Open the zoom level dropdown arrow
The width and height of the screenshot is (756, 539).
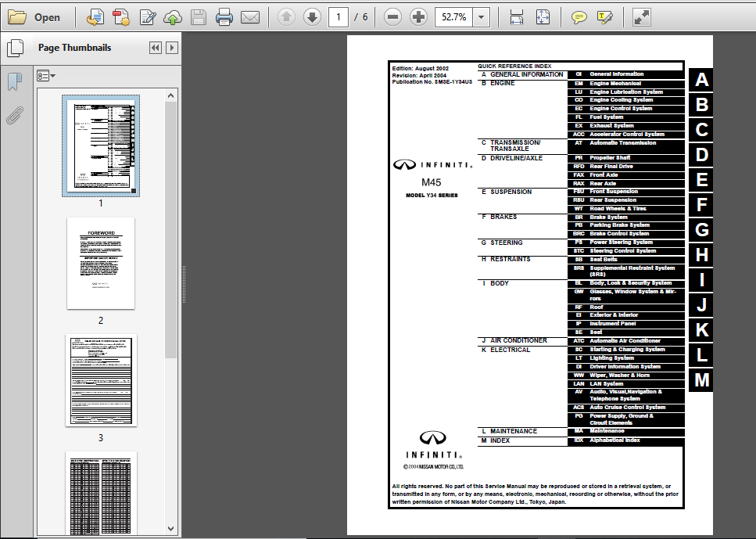[481, 17]
